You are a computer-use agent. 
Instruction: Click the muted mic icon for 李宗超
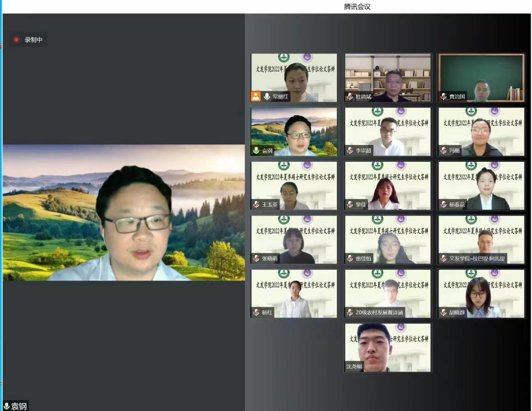[x=350, y=150]
